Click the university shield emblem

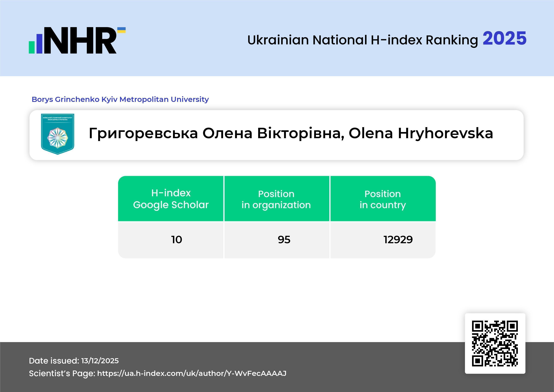point(57,134)
